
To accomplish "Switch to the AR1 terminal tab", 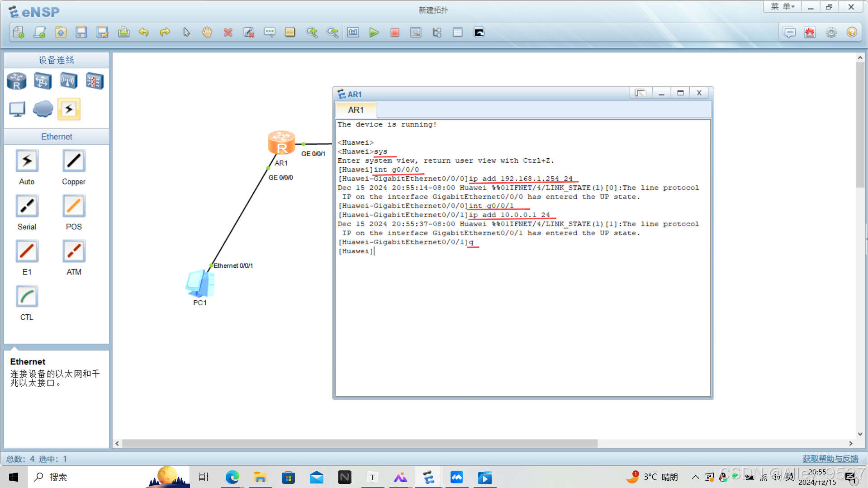I will point(356,110).
